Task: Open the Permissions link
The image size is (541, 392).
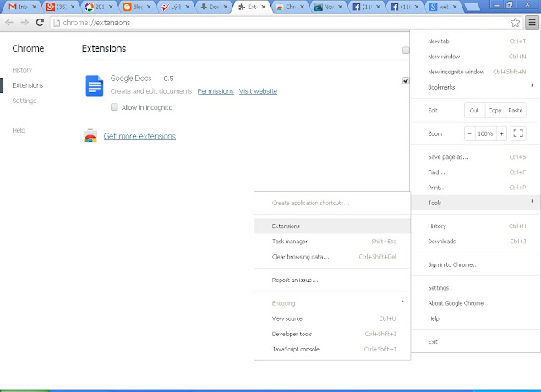Action: [216, 91]
